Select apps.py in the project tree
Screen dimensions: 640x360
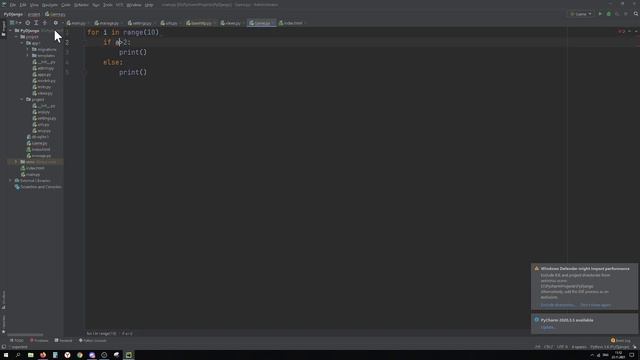point(42,75)
